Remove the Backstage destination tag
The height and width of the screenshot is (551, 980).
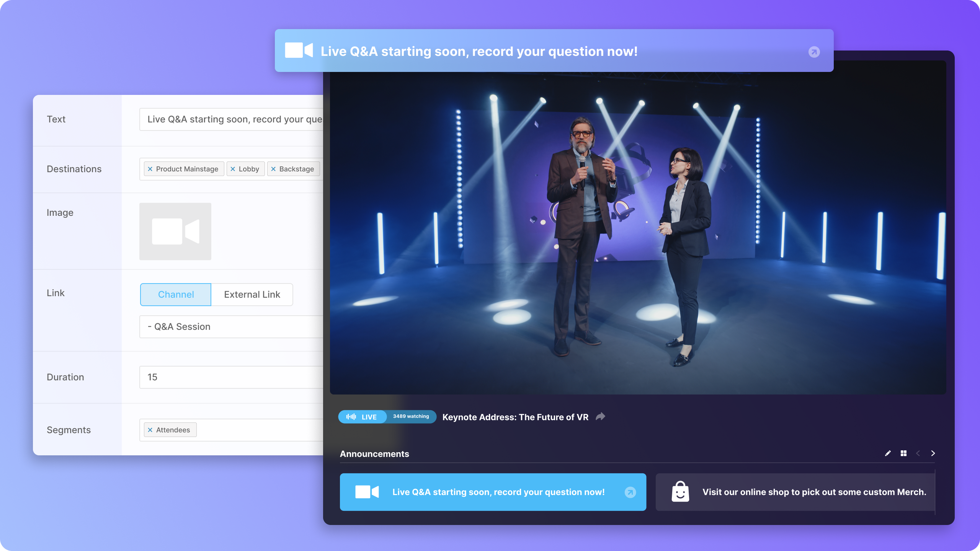[273, 169]
